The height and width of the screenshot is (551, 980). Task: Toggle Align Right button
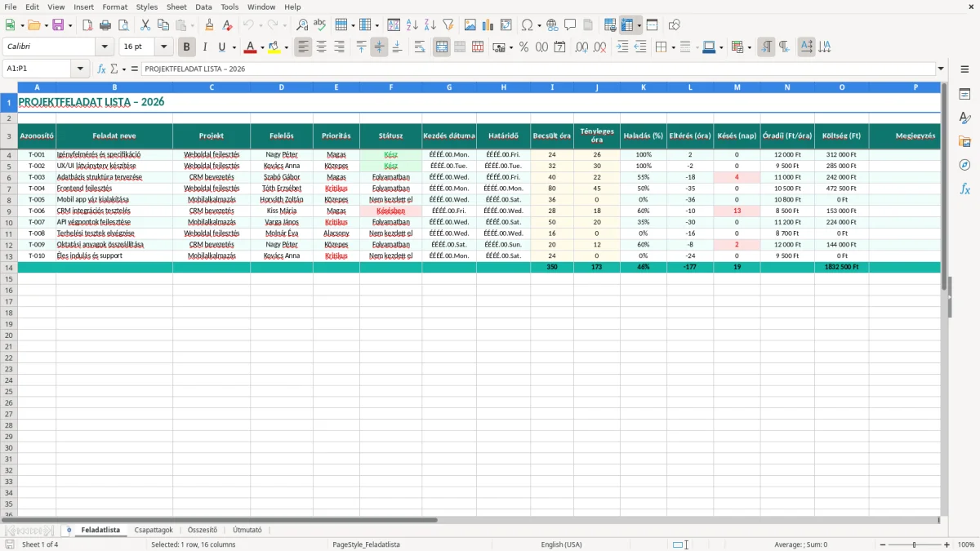(339, 47)
